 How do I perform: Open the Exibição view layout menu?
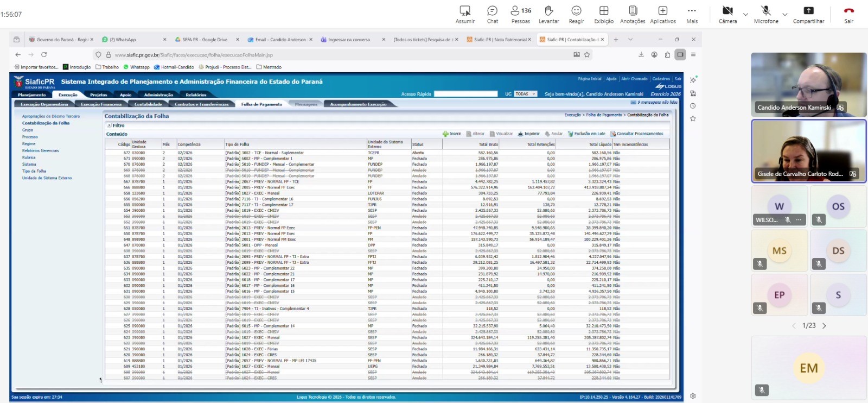(x=603, y=15)
